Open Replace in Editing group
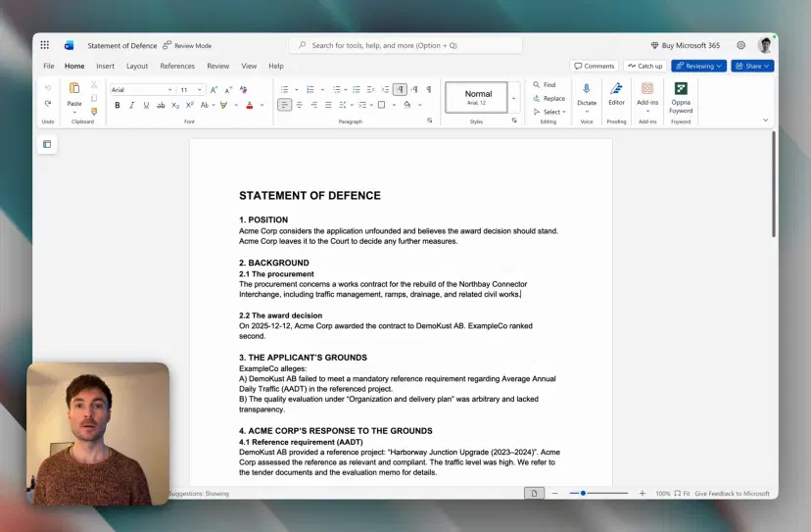This screenshot has width=811, height=532. [549, 98]
